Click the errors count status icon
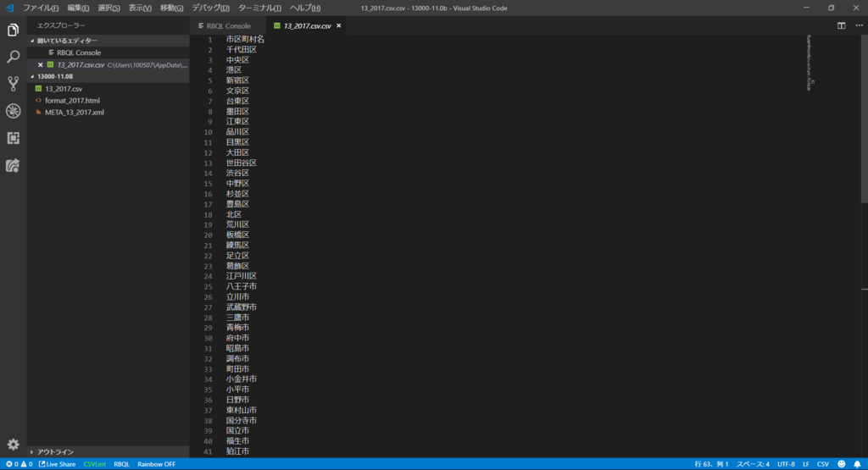This screenshot has width=868, height=470. 12,464
